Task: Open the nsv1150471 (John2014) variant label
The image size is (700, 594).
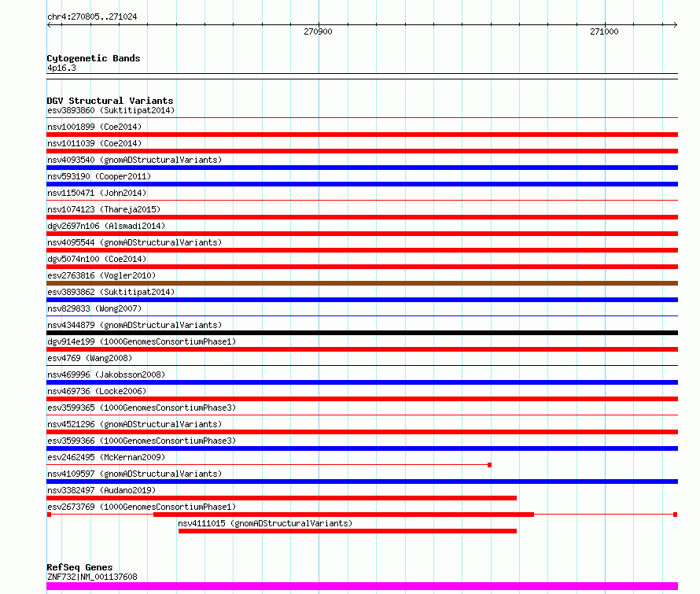Action: point(97,193)
